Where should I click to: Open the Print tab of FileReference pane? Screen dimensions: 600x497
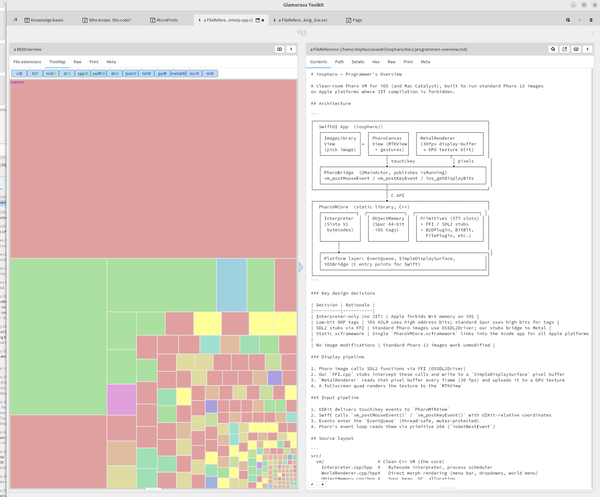coord(408,62)
